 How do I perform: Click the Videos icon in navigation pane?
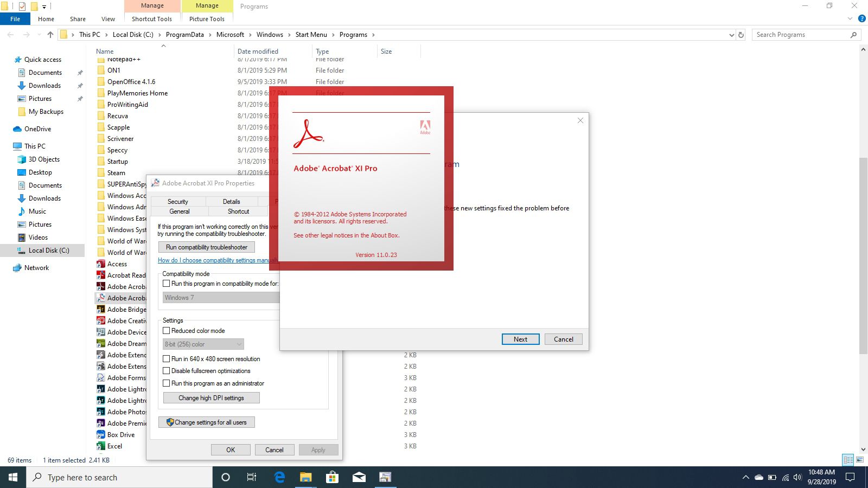coord(22,237)
